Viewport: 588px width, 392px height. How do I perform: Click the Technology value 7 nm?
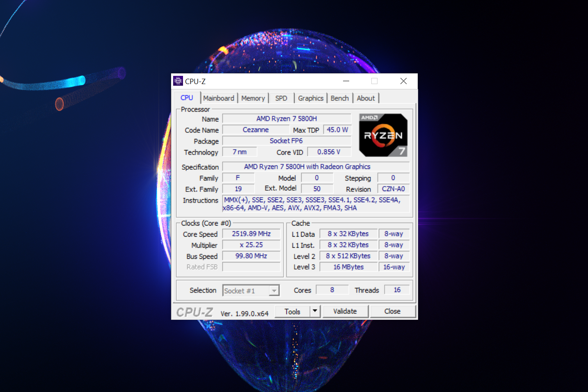point(240,152)
